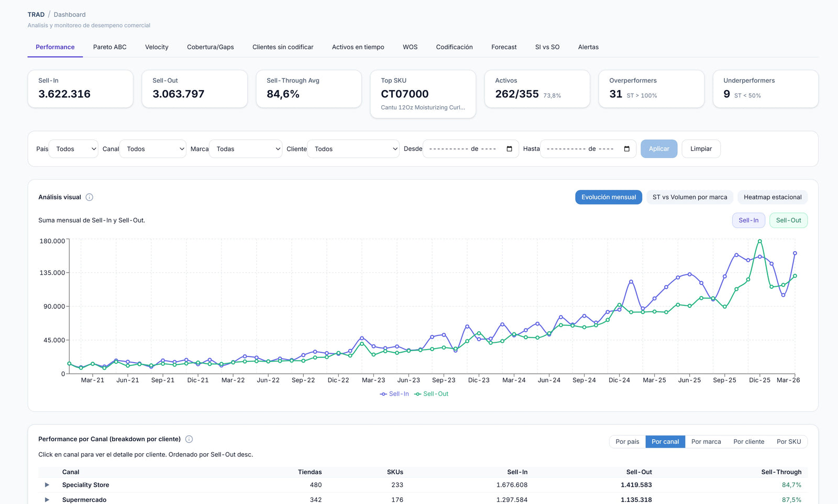Screen dimensions: 838x504
Task: Click the SKUs column header
Action: [395, 472]
